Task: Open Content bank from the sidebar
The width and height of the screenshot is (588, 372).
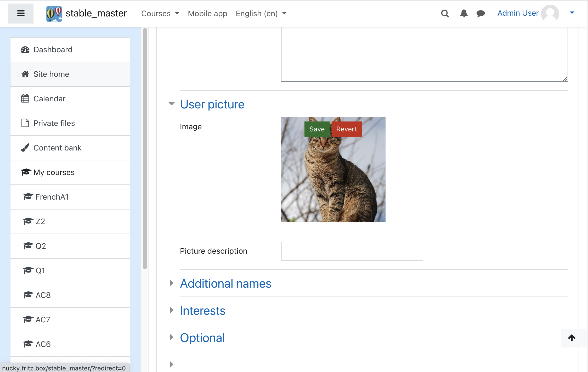Action: (70, 148)
